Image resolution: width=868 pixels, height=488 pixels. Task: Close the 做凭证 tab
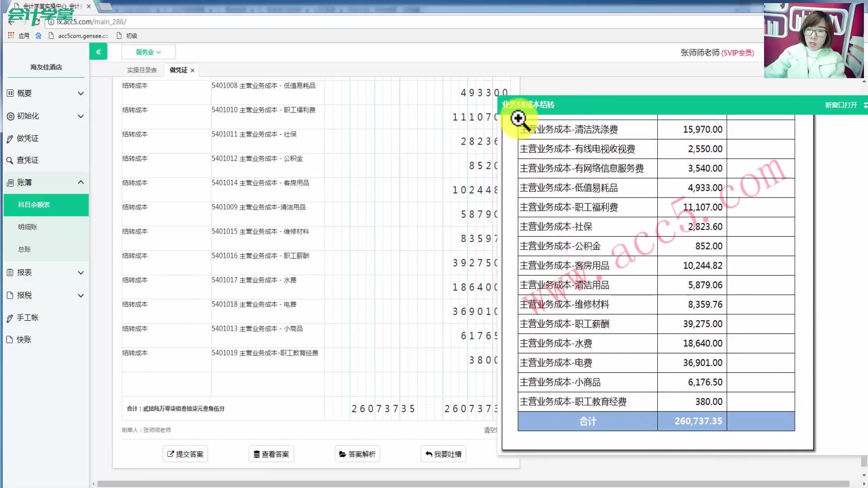click(193, 70)
